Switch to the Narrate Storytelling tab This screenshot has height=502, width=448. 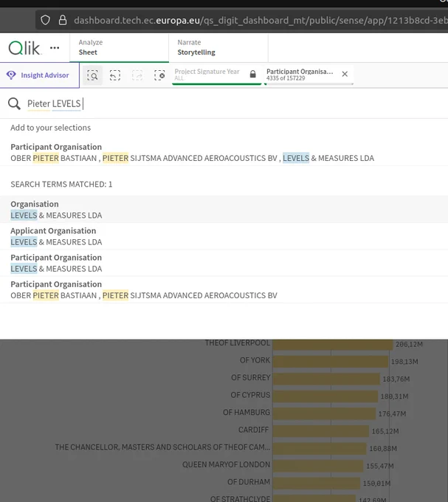(218, 48)
